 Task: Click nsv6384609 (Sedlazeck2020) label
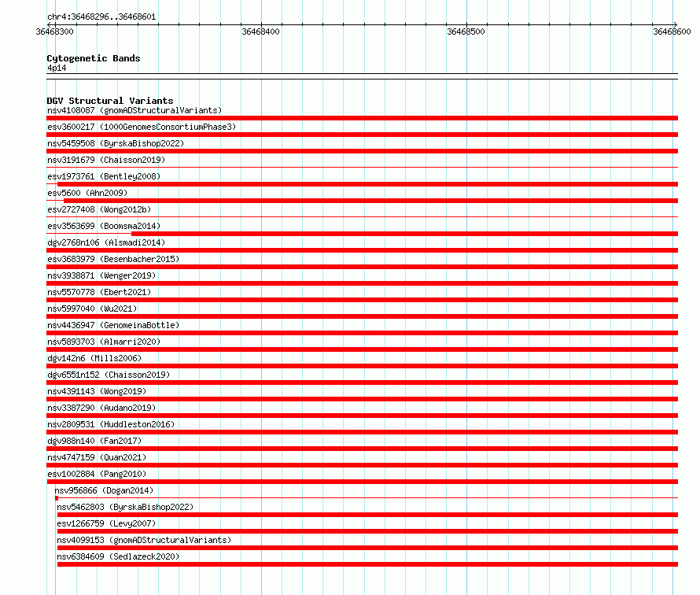click(x=118, y=556)
